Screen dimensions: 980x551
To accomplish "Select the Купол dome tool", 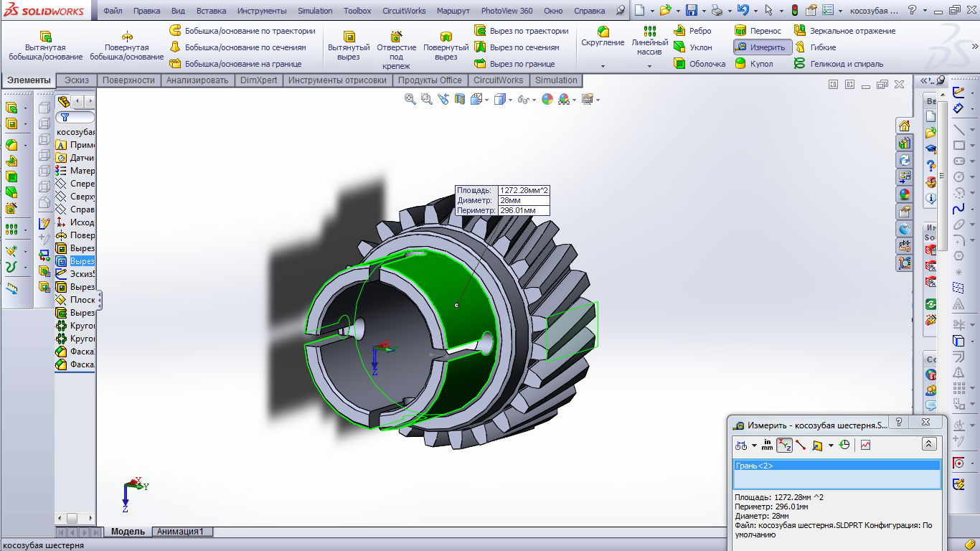I will point(754,64).
